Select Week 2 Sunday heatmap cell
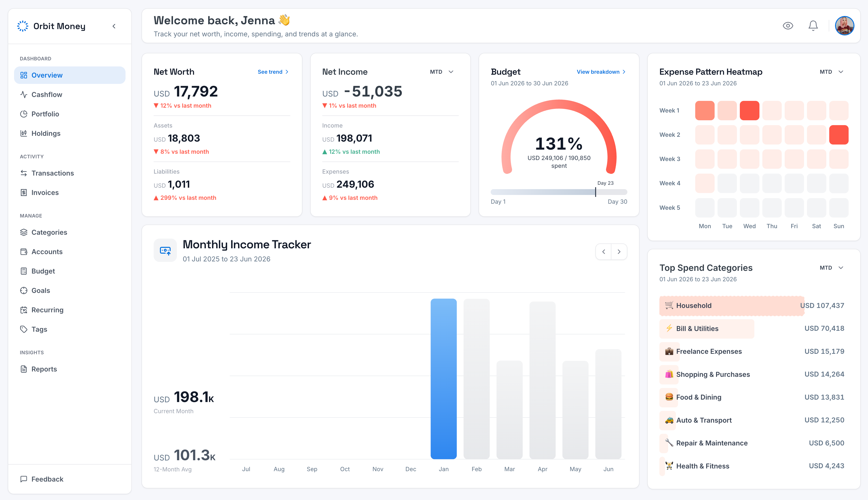 coord(838,135)
